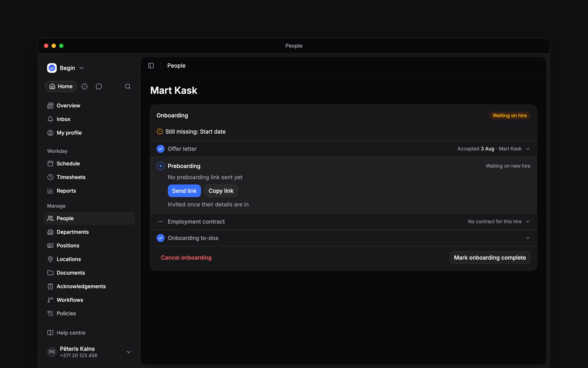Click the orange Still missing warning icon
This screenshot has width=588, height=368.
tap(160, 132)
